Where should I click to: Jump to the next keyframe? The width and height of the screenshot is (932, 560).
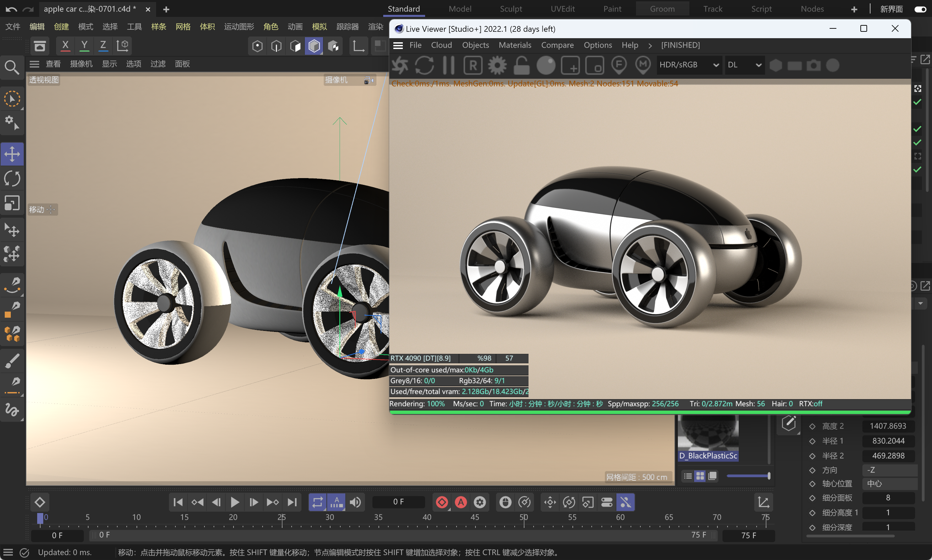(x=273, y=502)
